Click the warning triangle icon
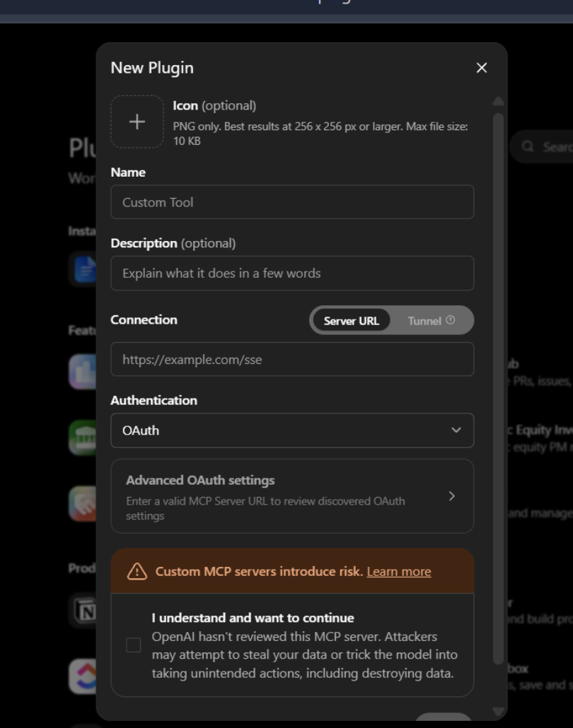Screen dimensions: 573x728 (x=137, y=571)
